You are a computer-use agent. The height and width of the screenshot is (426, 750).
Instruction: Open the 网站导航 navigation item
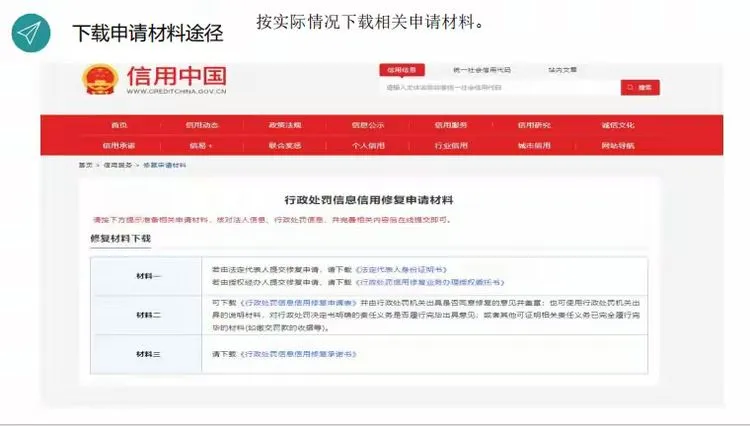coord(617,145)
